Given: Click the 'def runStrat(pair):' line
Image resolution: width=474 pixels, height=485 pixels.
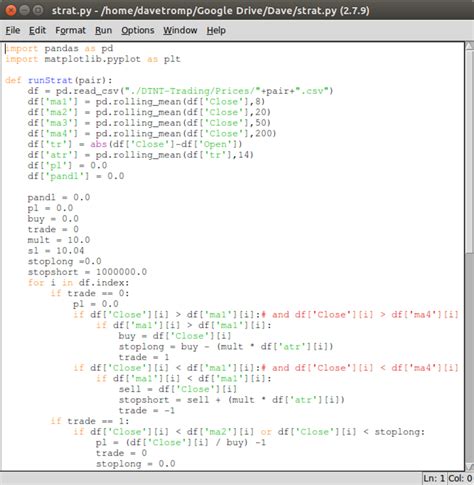Looking at the screenshot, I should 59,80.
